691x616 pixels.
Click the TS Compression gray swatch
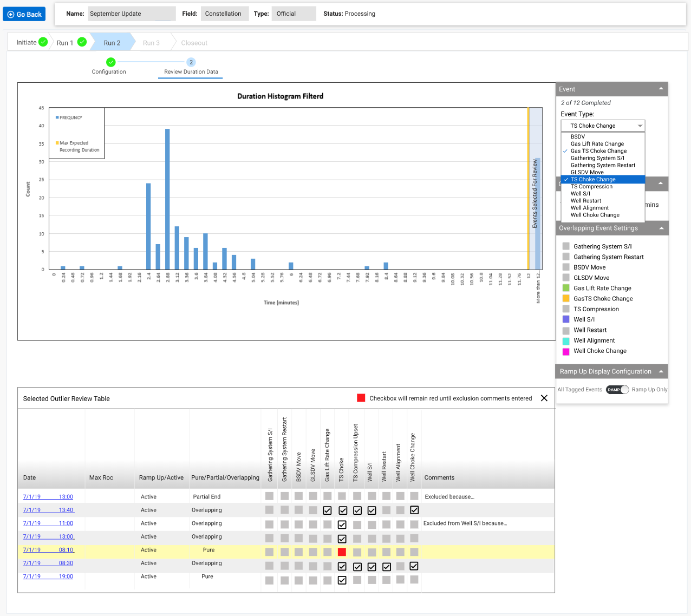click(x=566, y=309)
